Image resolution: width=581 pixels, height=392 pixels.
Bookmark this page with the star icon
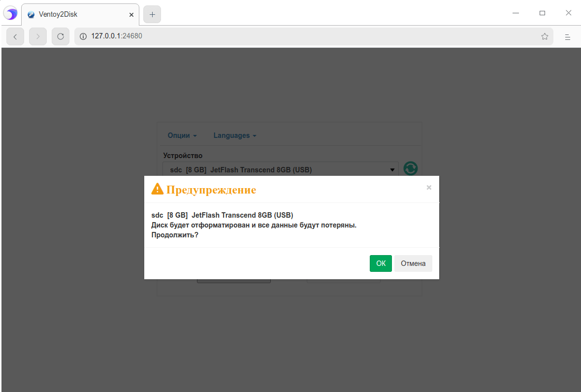pyautogui.click(x=544, y=36)
